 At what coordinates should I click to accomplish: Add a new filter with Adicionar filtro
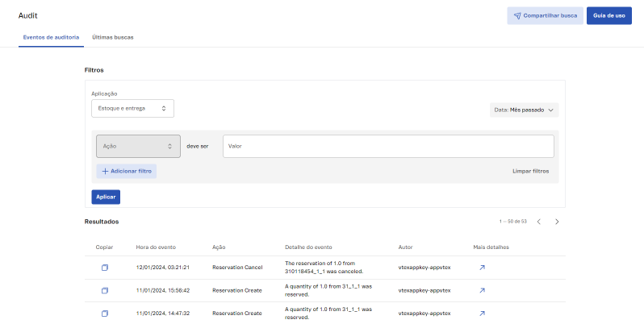[x=127, y=171]
